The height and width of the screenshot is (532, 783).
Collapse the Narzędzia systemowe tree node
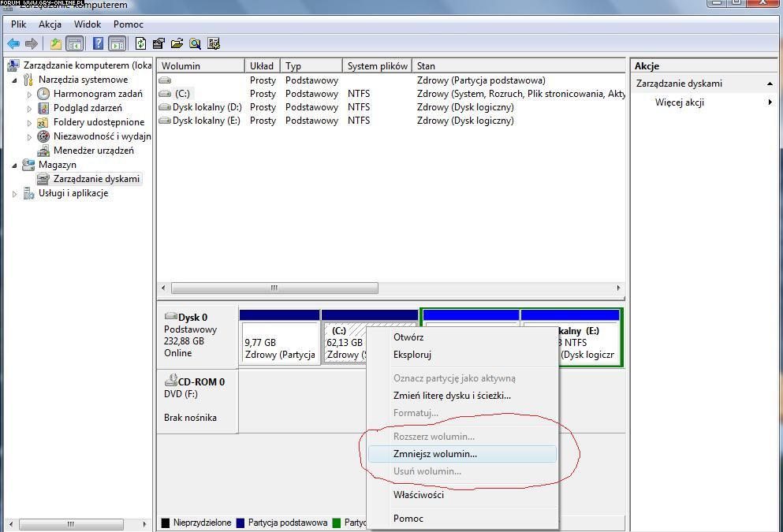click(15, 80)
